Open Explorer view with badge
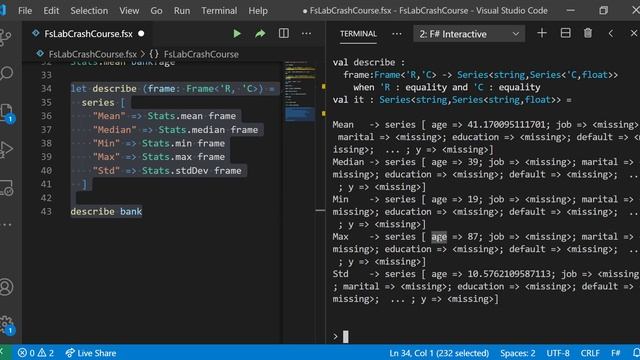Screen dimensions: 640x360 coord(7,113)
